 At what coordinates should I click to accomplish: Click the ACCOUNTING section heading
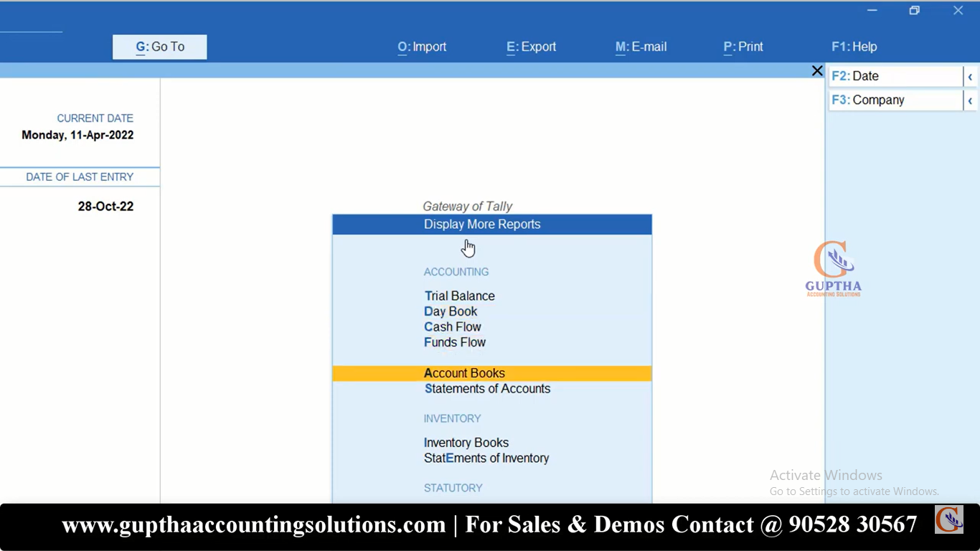tap(456, 272)
